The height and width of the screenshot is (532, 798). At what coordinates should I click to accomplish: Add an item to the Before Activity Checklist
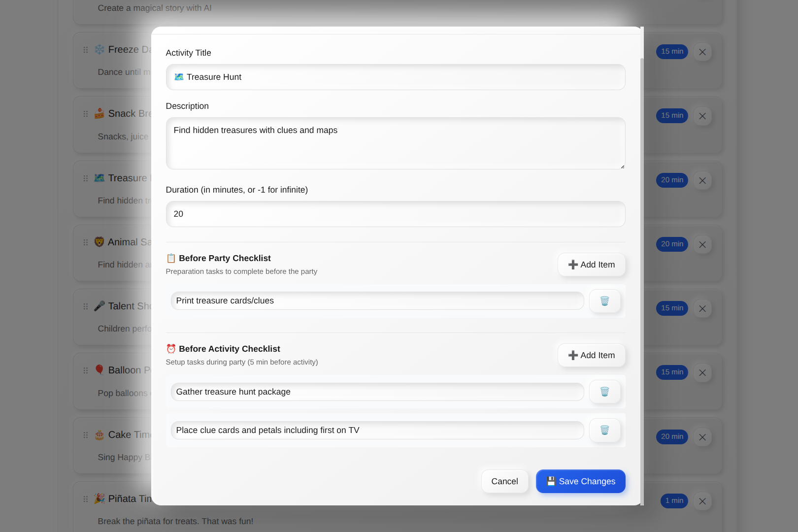tap(591, 355)
